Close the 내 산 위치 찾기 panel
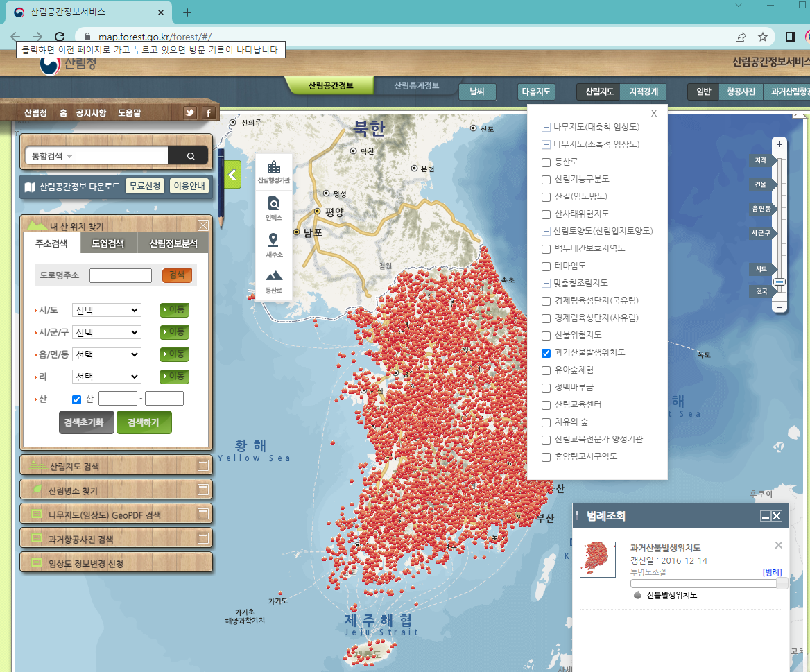The width and height of the screenshot is (810, 672). click(203, 225)
